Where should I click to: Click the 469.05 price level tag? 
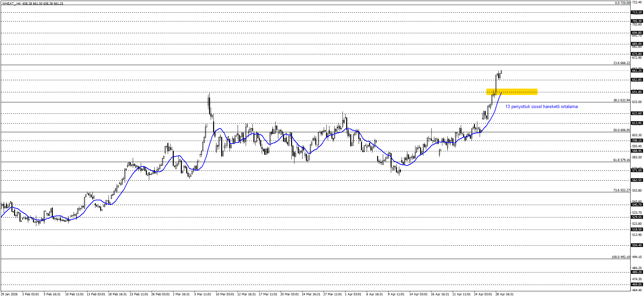coord(637,285)
